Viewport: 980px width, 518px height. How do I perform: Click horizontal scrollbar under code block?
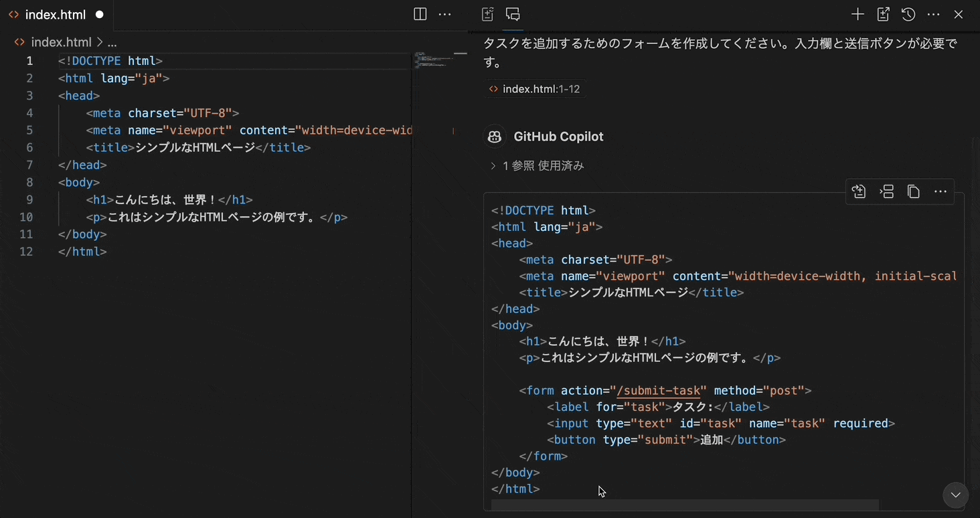click(x=685, y=505)
